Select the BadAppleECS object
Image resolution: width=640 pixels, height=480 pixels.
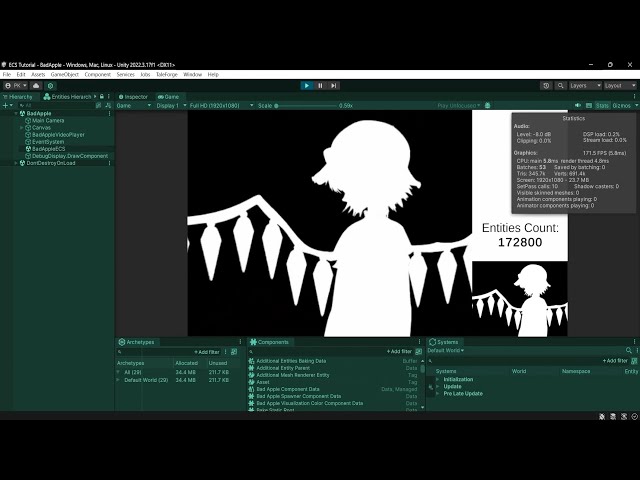pos(49,149)
